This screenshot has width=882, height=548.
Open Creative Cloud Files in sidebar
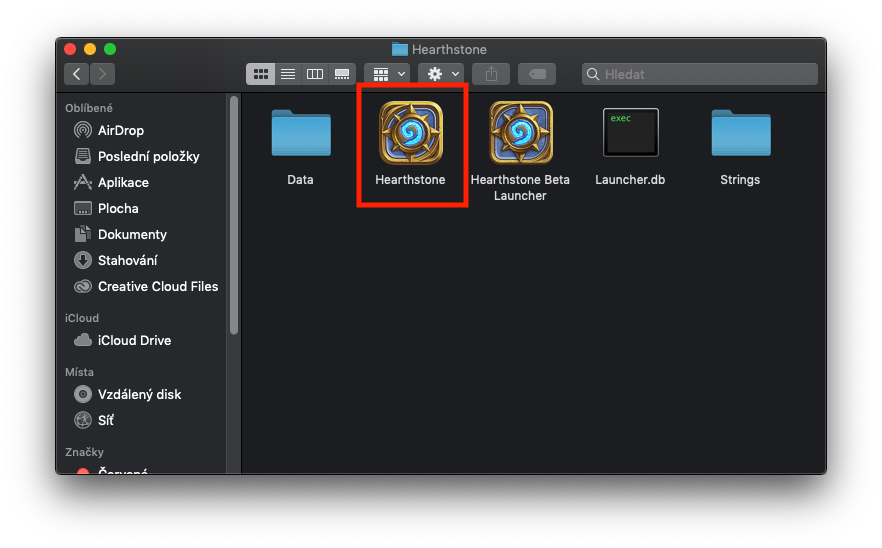click(x=146, y=286)
